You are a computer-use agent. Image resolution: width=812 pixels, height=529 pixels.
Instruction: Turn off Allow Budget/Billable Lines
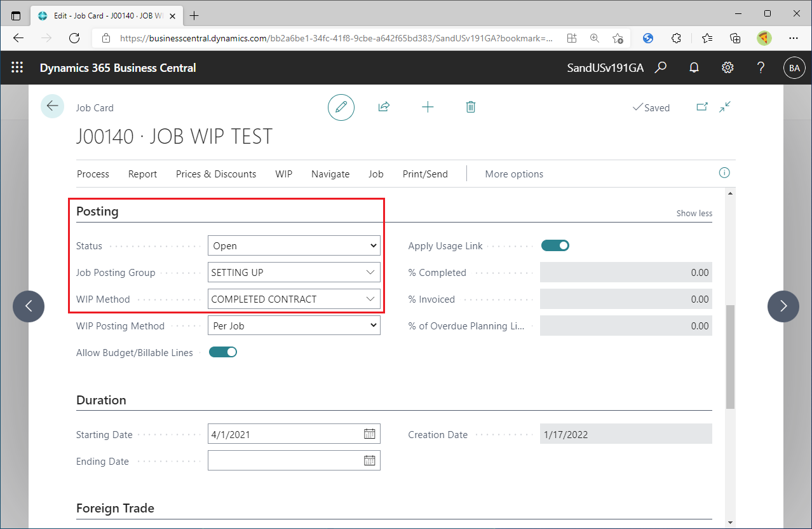click(x=222, y=352)
